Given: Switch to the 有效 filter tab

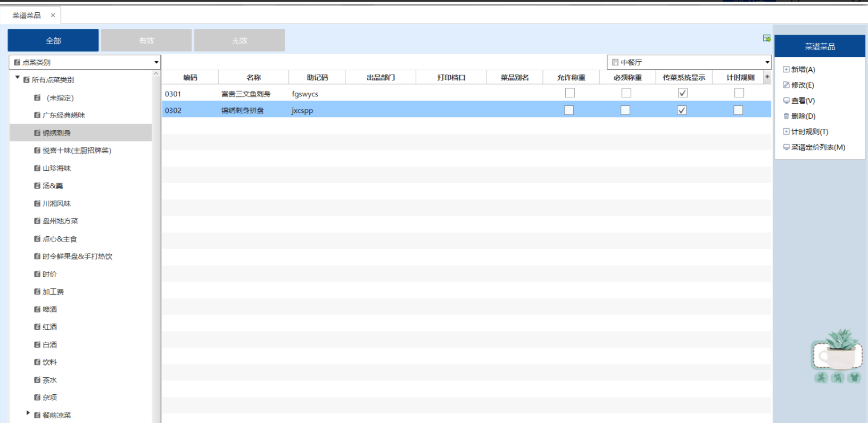Looking at the screenshot, I should tap(146, 40).
